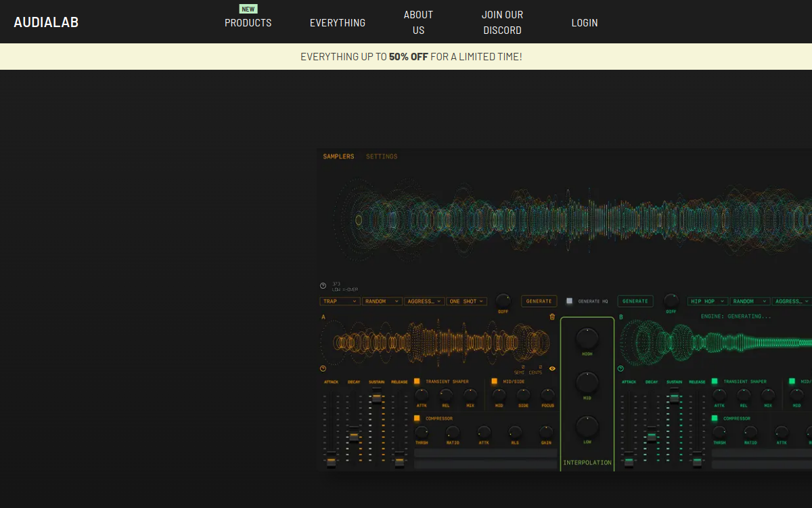Click the green DECAY fader in sampler B
The width and height of the screenshot is (812, 508).
point(651,437)
